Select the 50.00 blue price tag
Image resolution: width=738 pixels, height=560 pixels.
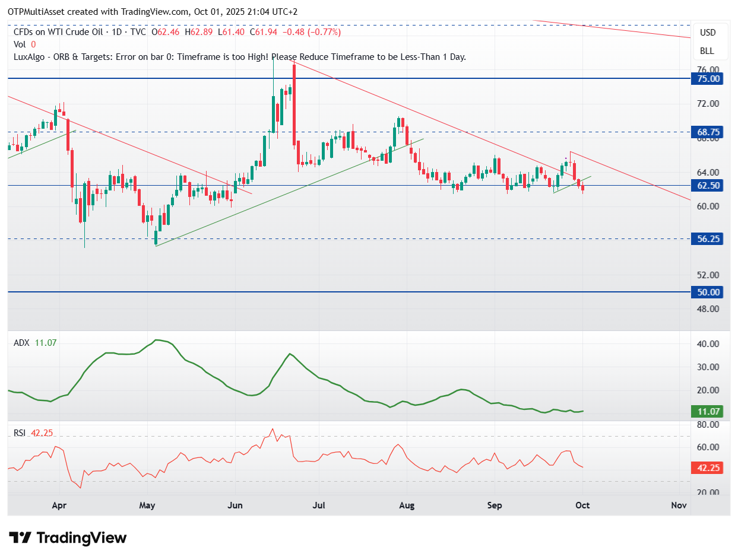[708, 292]
